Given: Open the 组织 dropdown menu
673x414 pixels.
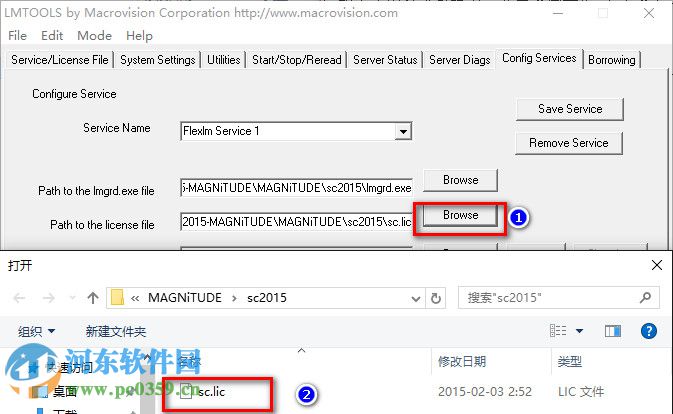Looking at the screenshot, I should click(36, 331).
